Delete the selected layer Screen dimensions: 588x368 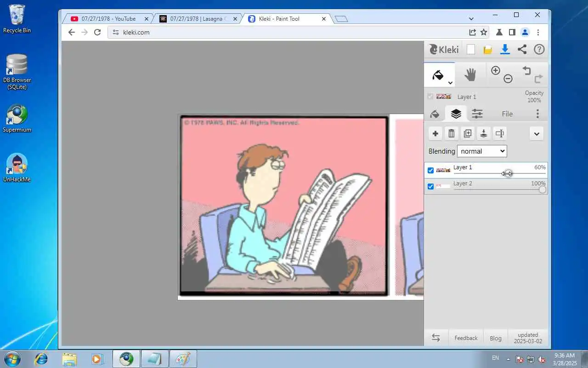pyautogui.click(x=452, y=133)
